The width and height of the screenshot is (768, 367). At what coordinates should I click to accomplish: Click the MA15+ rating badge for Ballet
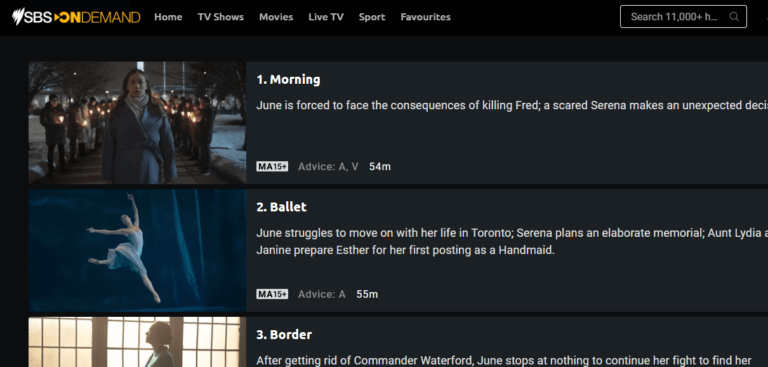272,294
